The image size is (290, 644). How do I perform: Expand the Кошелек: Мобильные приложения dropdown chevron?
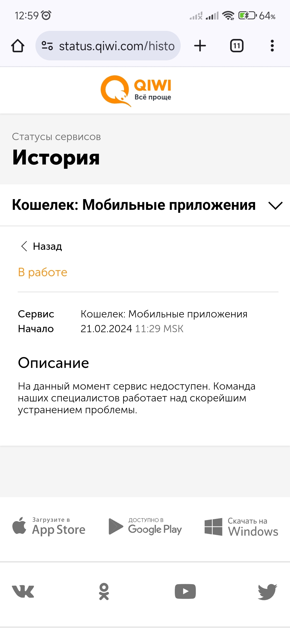point(275,206)
